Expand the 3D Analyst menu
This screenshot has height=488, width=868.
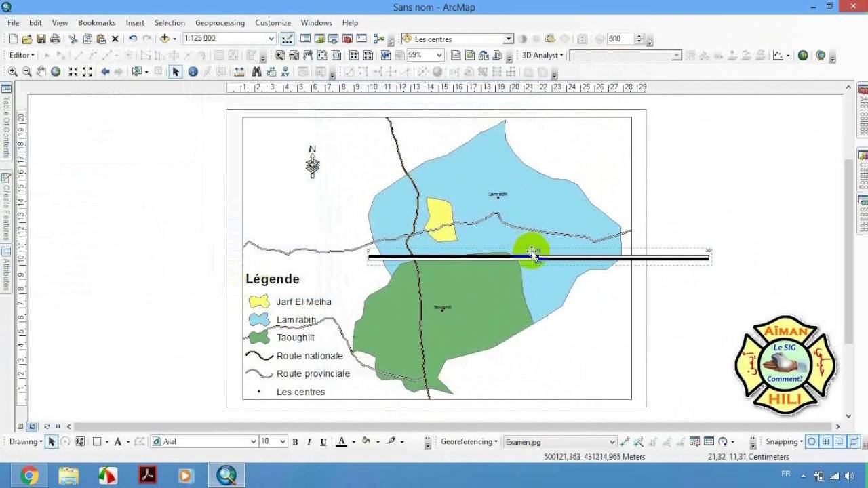click(x=542, y=56)
